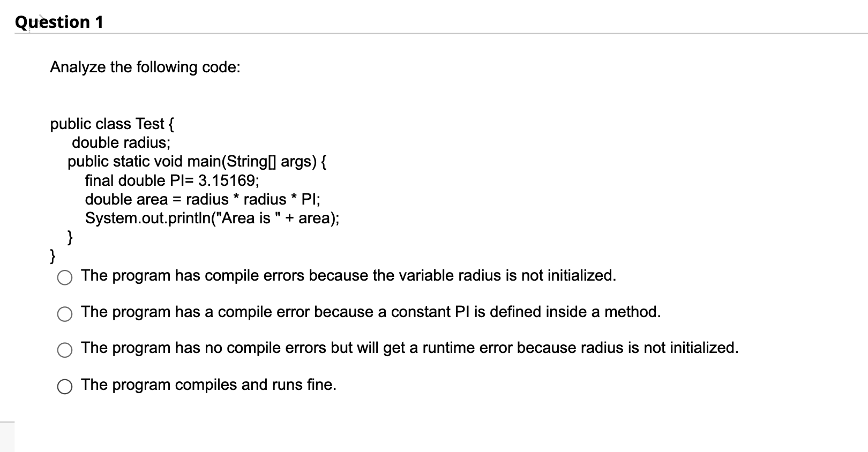Click the first answer's text label
The height and width of the screenshot is (452, 868).
coord(348,276)
